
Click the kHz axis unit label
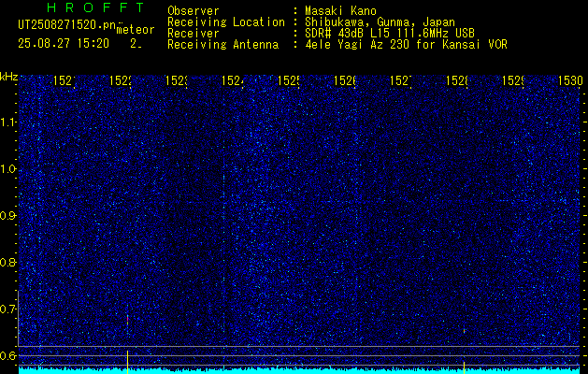pyautogui.click(x=9, y=77)
